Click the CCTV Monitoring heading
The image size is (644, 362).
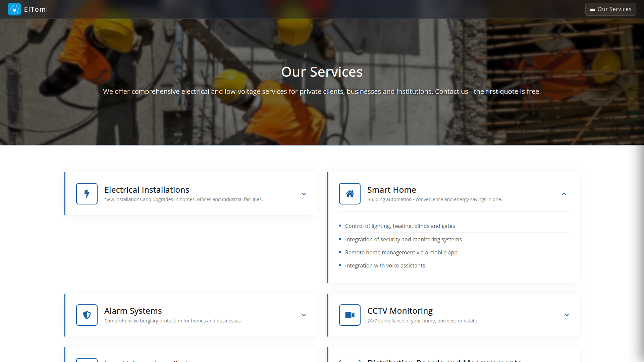click(x=400, y=311)
